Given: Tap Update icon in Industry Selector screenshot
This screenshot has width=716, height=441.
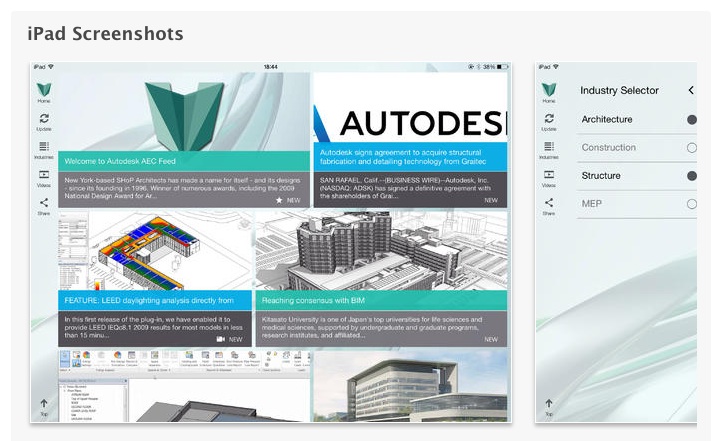Looking at the screenshot, I should [549, 119].
